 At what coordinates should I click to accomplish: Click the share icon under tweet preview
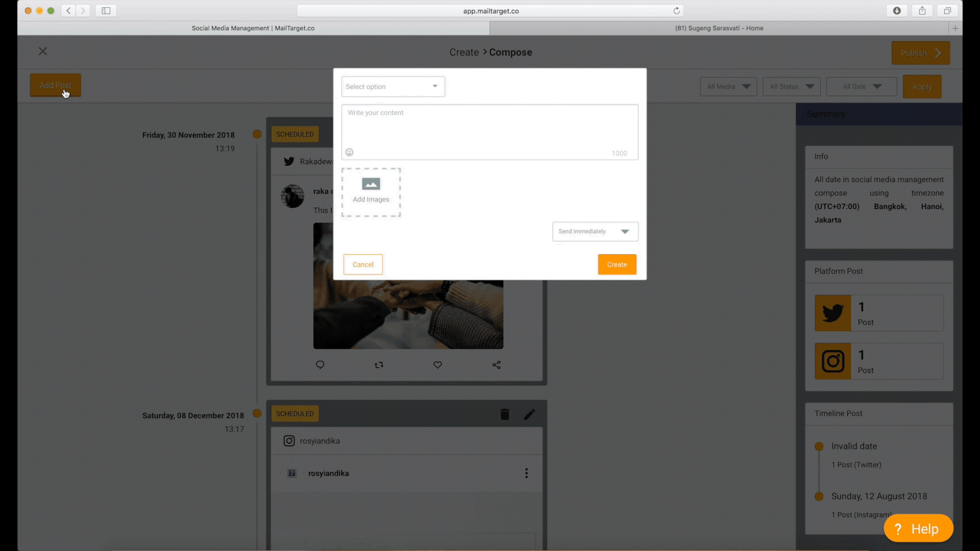coord(496,365)
